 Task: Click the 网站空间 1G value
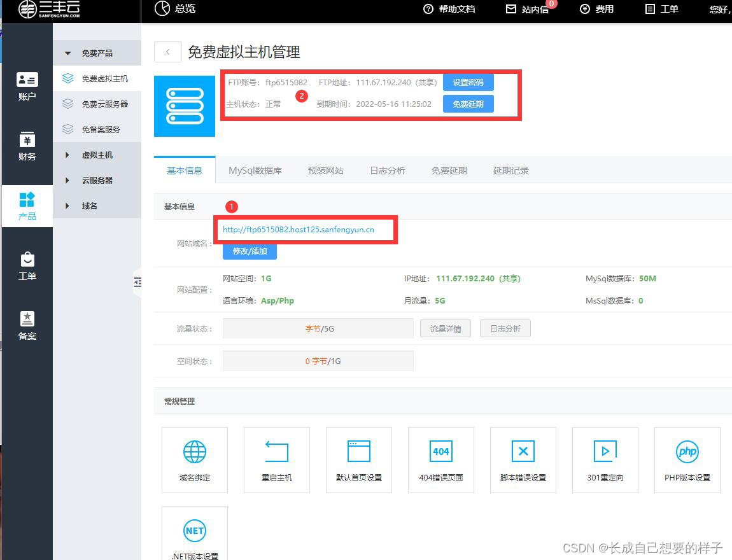coord(266,278)
